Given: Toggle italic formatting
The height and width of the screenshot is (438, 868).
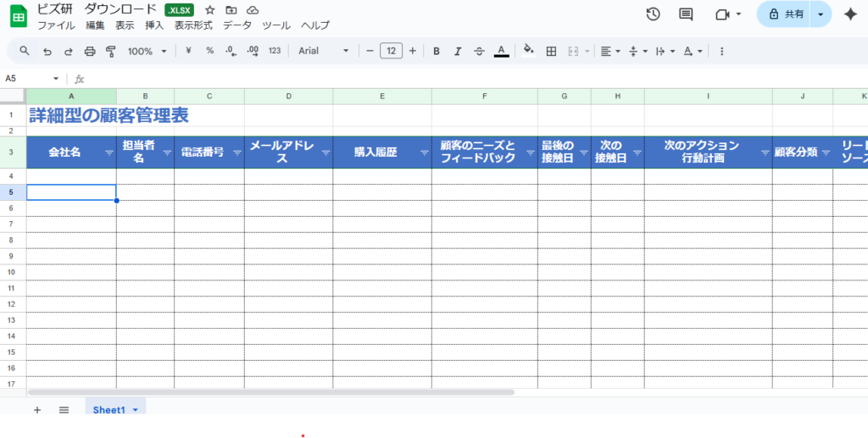Looking at the screenshot, I should tap(458, 51).
